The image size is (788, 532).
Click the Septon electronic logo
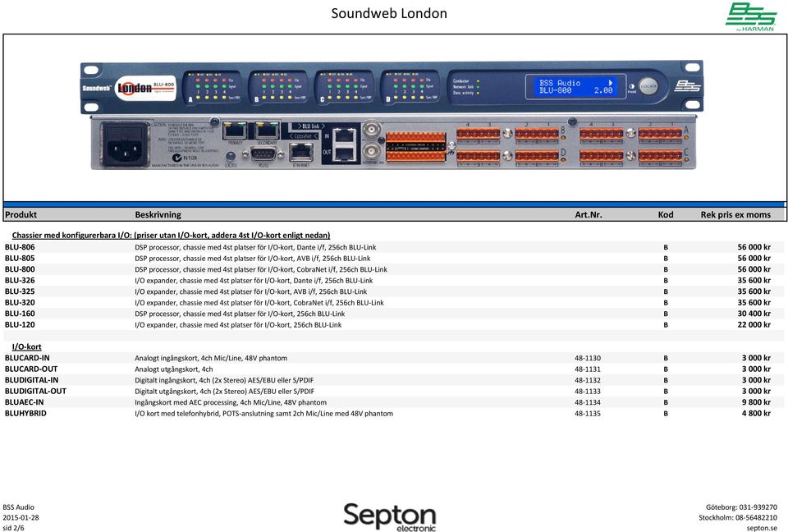(x=389, y=516)
